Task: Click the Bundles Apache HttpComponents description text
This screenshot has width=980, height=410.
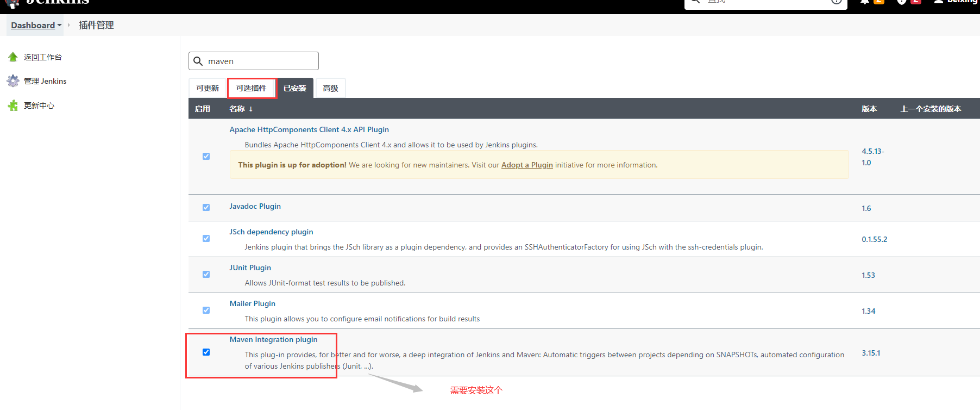Action: [391, 145]
